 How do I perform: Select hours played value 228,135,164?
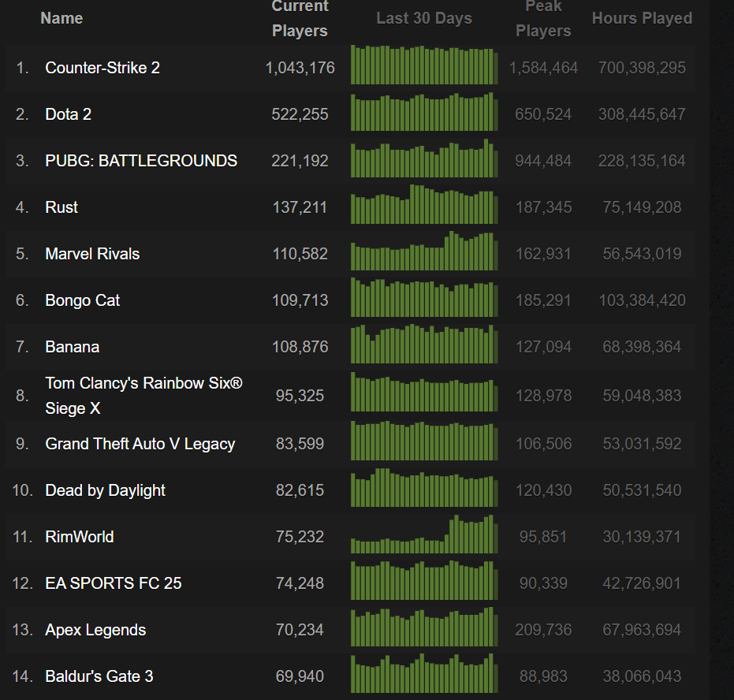(x=642, y=161)
